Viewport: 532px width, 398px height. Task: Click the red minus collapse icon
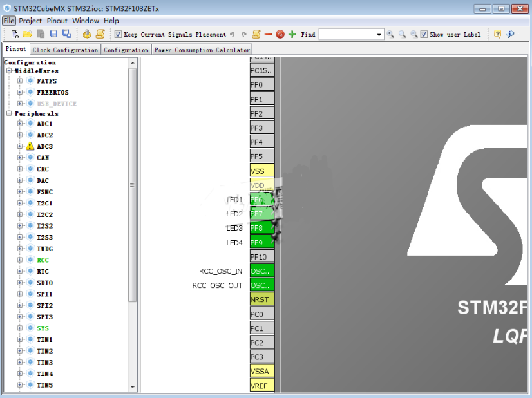click(268, 34)
